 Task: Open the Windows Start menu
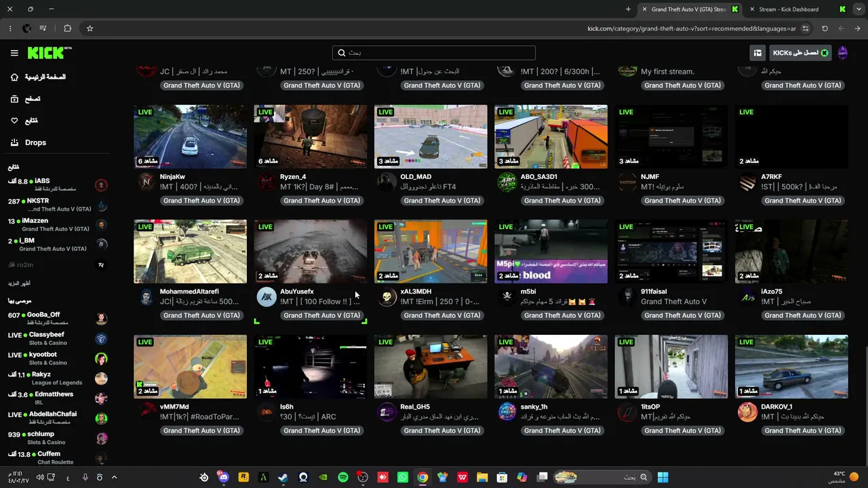pyautogui.click(x=663, y=477)
